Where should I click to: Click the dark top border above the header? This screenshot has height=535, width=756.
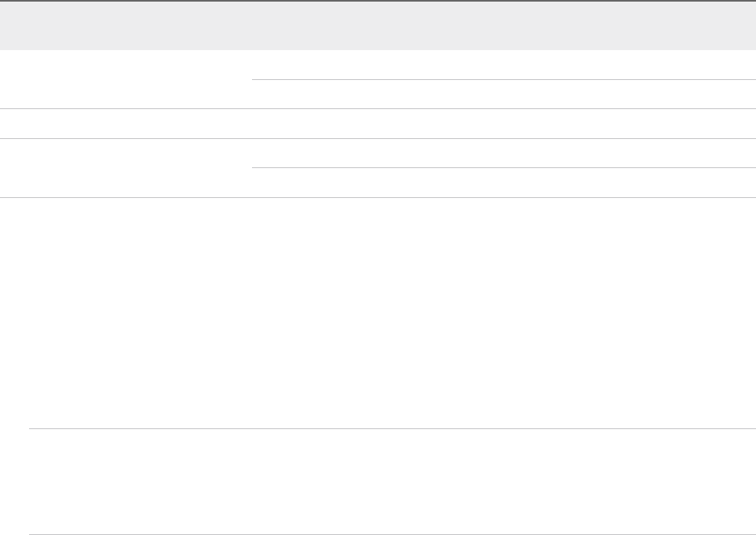click(x=378, y=1)
